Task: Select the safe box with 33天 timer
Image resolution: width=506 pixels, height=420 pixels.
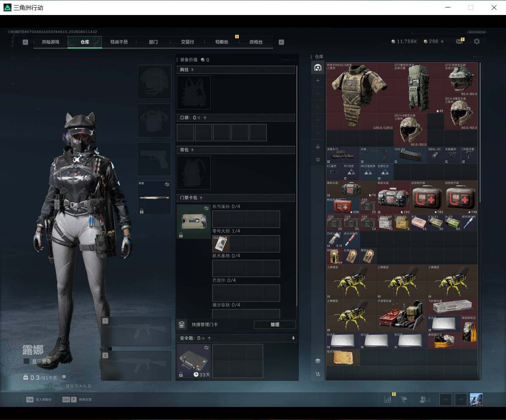Action: pos(194,361)
